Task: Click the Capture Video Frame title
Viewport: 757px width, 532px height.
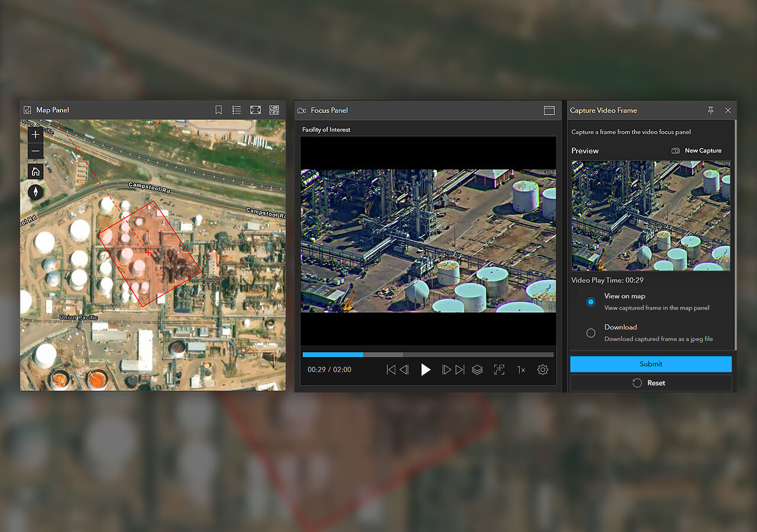Action: (x=603, y=111)
